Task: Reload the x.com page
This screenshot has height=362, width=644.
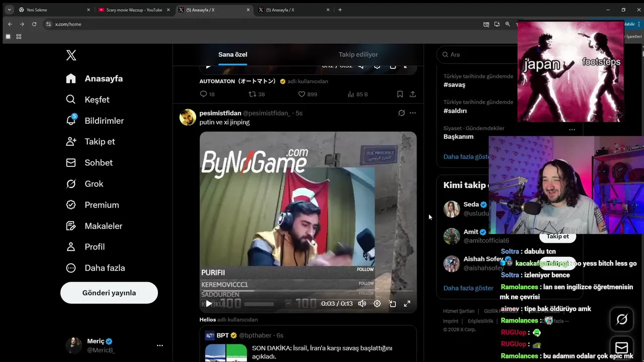Action: [x=34, y=24]
